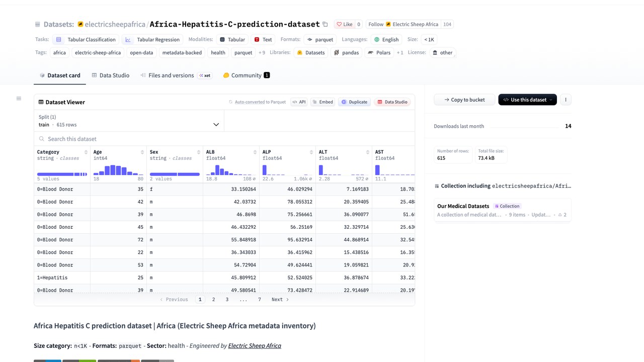
Task: Sort by the ALB column sort icon
Action: [255, 152]
